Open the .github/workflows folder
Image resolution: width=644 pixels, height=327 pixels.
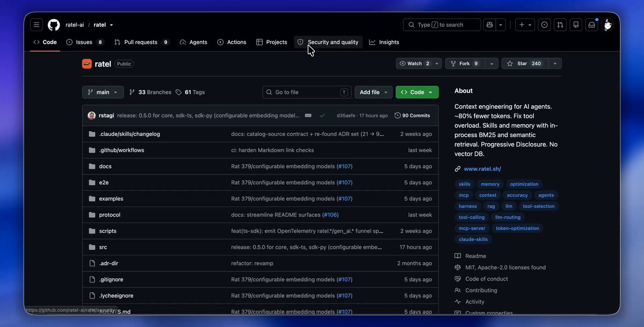pos(121,150)
